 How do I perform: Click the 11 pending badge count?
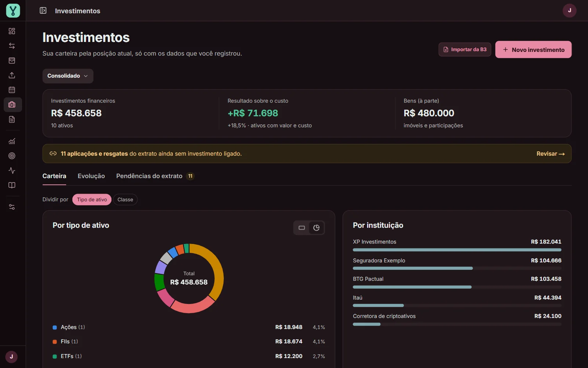point(190,176)
